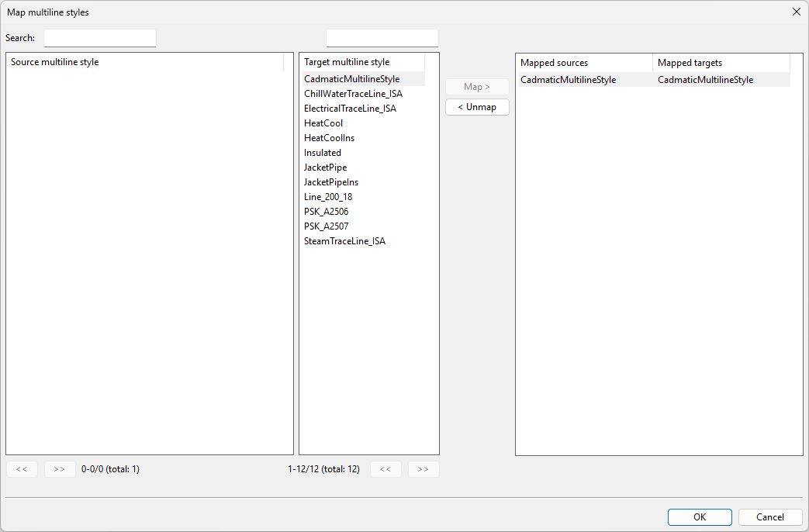809x532 pixels.
Task: Select JacketPipeIns target style
Action: pos(331,182)
